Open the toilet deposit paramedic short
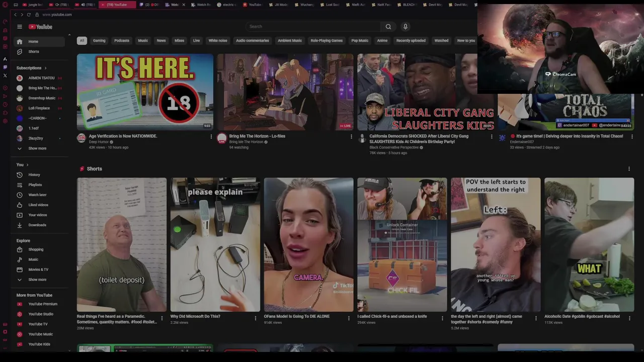Screen dimensions: 644x362 [122, 245]
